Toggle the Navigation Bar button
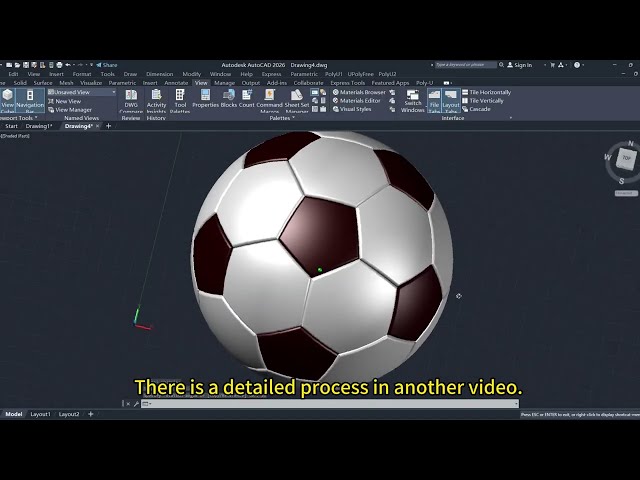The width and height of the screenshot is (640, 480). point(30,100)
